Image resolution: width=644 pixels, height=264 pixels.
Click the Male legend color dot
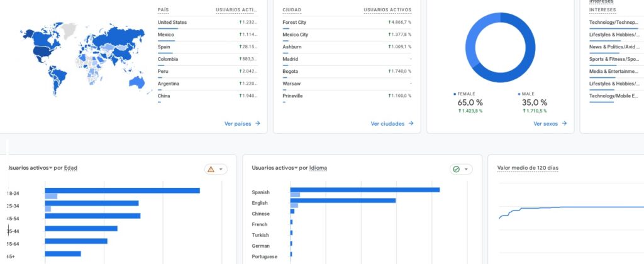519,94
